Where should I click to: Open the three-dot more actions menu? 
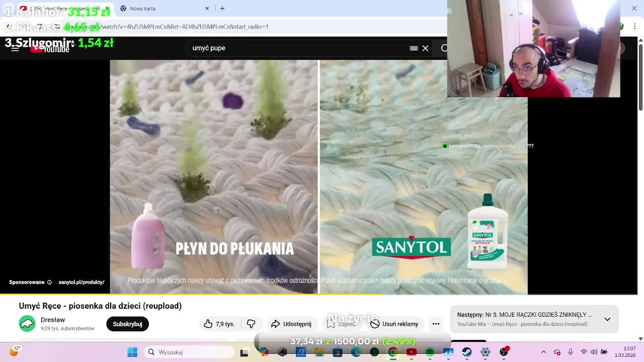(x=436, y=324)
